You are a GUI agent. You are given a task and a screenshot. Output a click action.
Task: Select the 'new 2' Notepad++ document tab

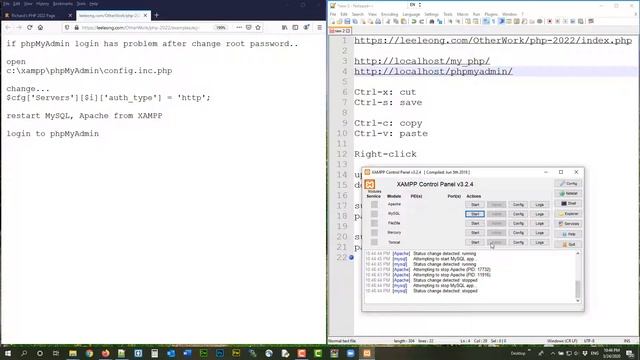tap(340, 31)
